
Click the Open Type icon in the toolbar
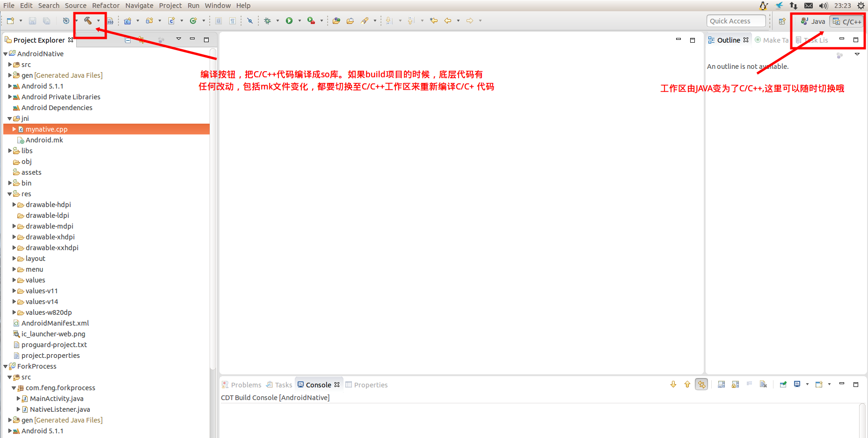(x=336, y=21)
